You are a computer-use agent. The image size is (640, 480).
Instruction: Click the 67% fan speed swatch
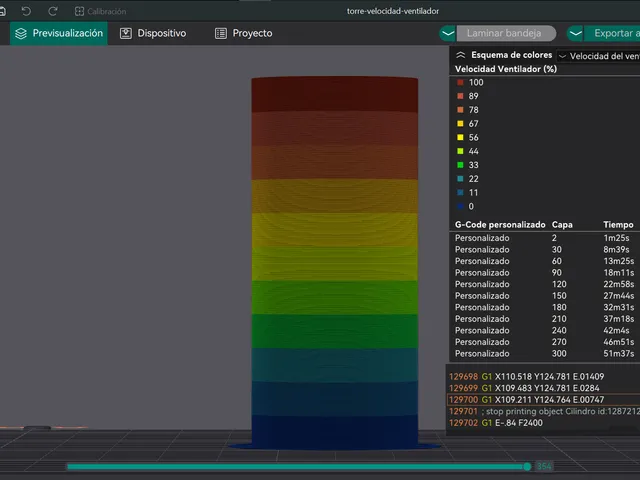(460, 124)
